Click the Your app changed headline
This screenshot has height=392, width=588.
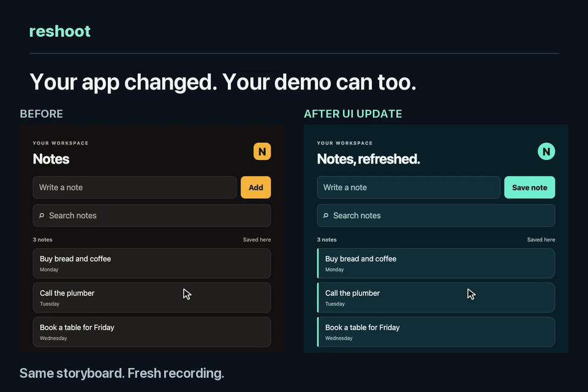click(223, 82)
